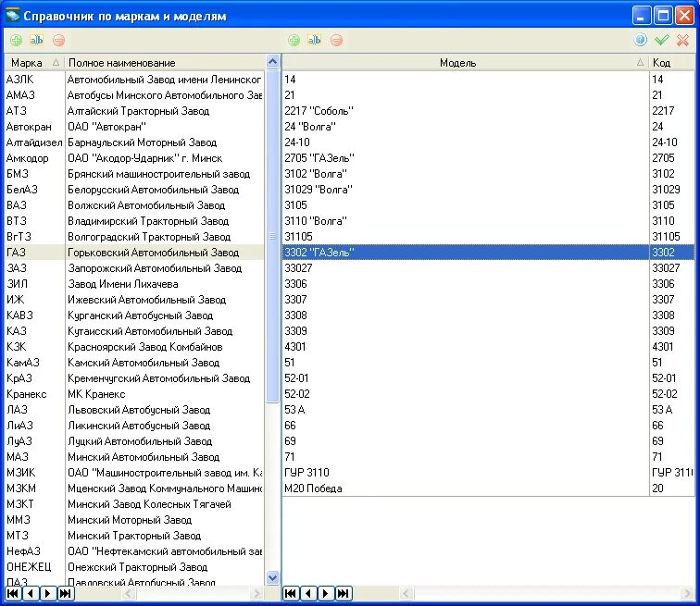Select model 3110 "Волга"

[x=466, y=221]
